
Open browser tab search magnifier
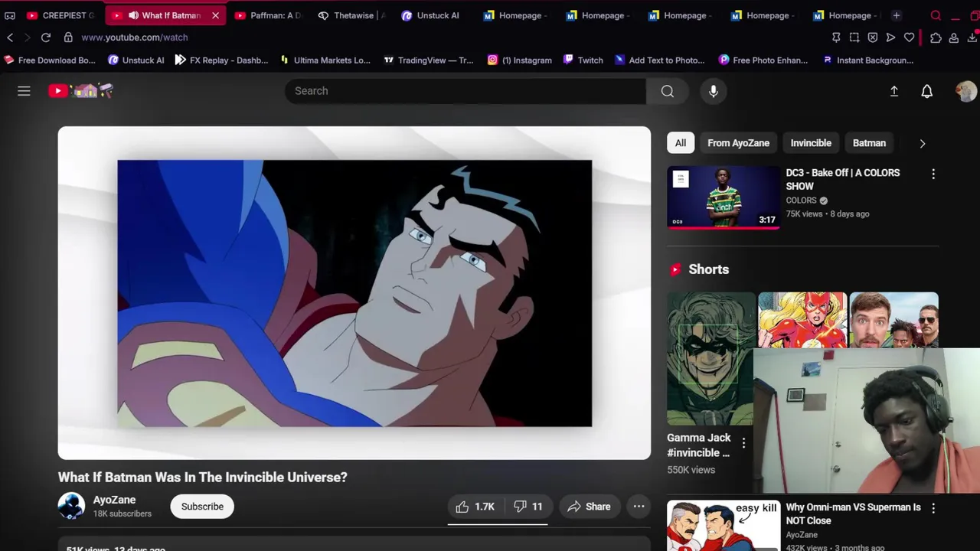936,15
